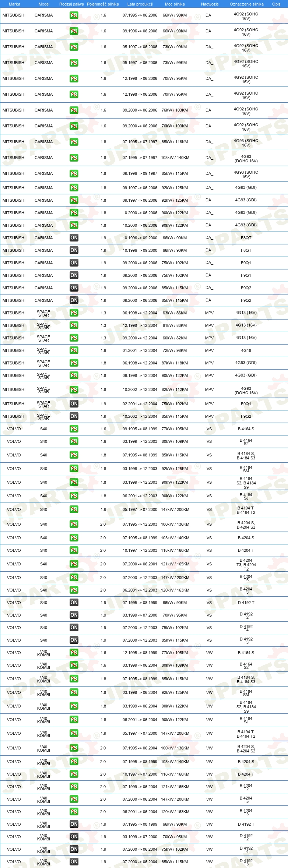Click the 09.1996 -> 09.1997 production years cell
Viewport: 288px width, 868px height.
tap(140, 174)
